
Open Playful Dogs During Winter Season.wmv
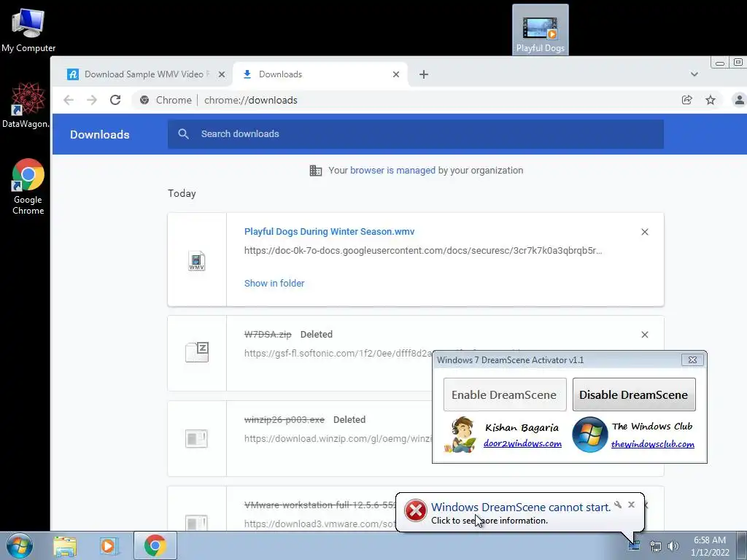point(329,231)
